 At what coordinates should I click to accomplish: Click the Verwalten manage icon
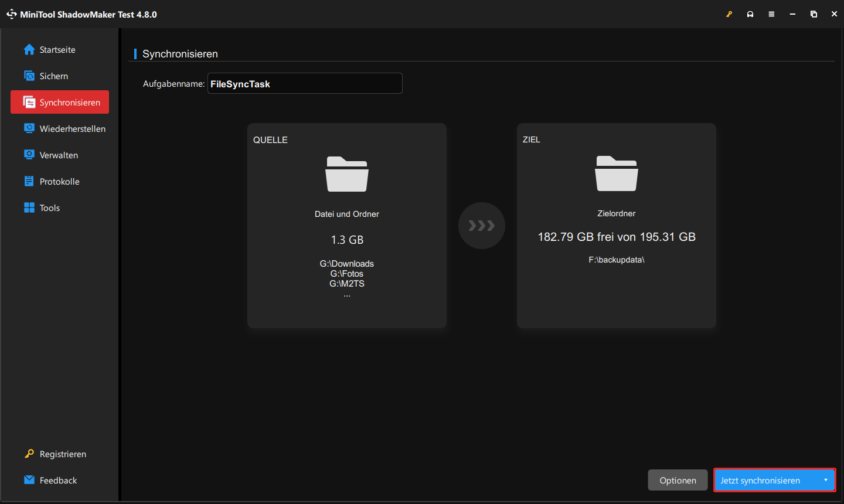click(29, 155)
